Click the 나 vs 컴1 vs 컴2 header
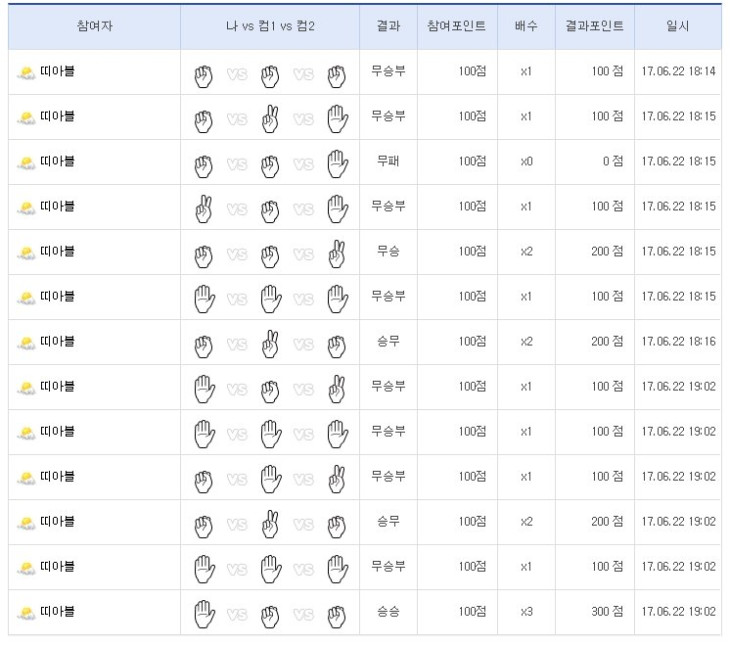 270,26
